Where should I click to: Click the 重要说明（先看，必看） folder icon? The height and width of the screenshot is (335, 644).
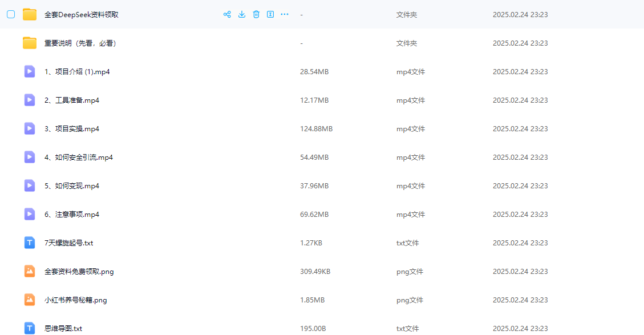[x=30, y=43]
